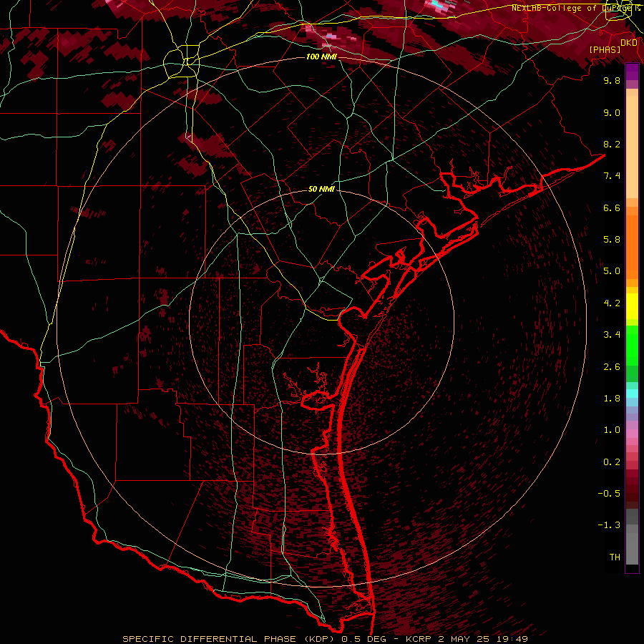Screen dimensions: 644x644
Task: Click the 9.0 scale value
Action: 612,112
